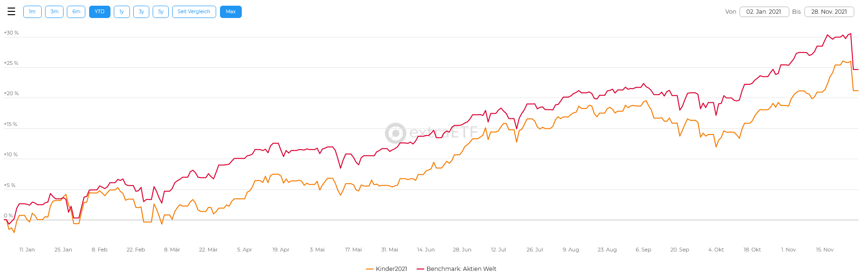Select the 1m time range
Screen dimensions: 868x278
(32, 12)
